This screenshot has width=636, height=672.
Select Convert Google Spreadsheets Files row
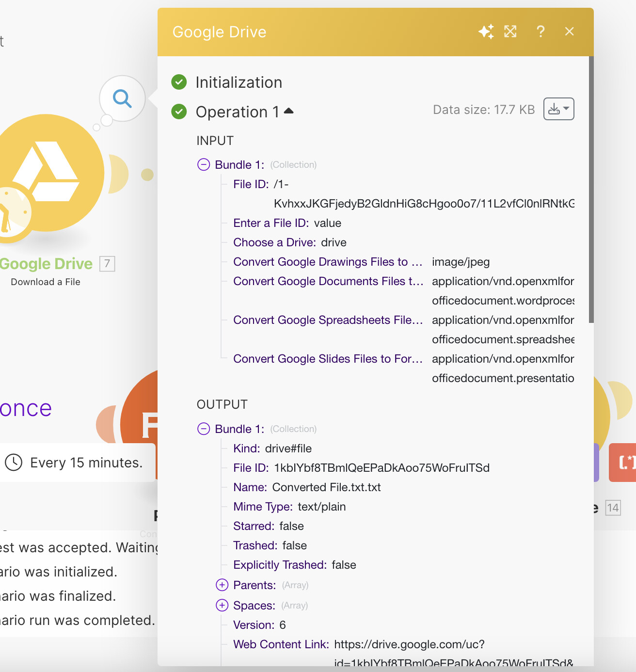click(404, 330)
